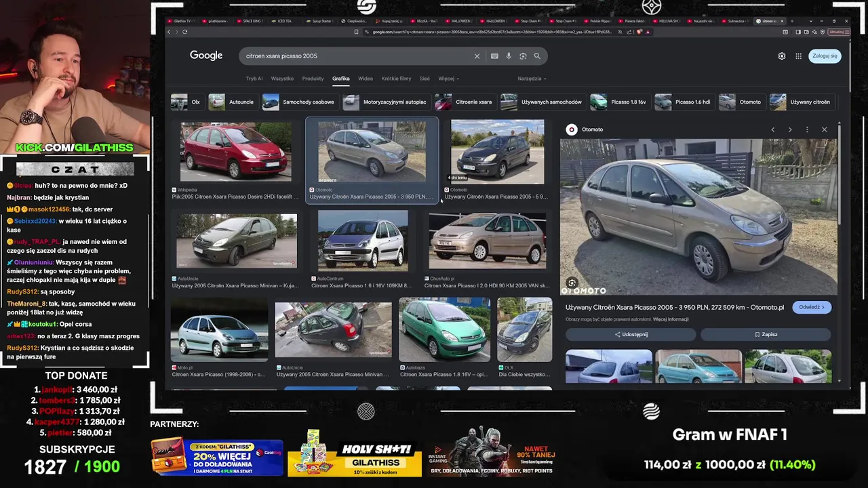Image resolution: width=868 pixels, height=488 pixels.
Task: Filter by Motoryzacyjnymi autoplac chip
Action: (386, 102)
